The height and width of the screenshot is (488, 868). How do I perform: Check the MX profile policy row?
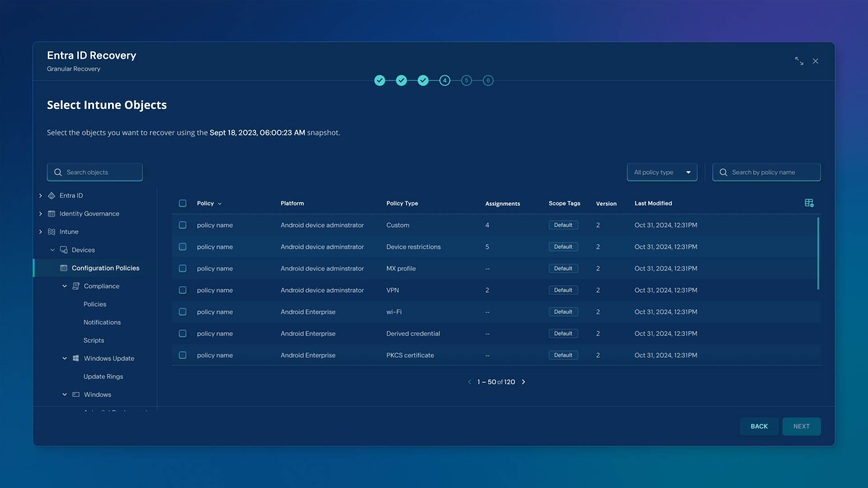[x=183, y=268]
